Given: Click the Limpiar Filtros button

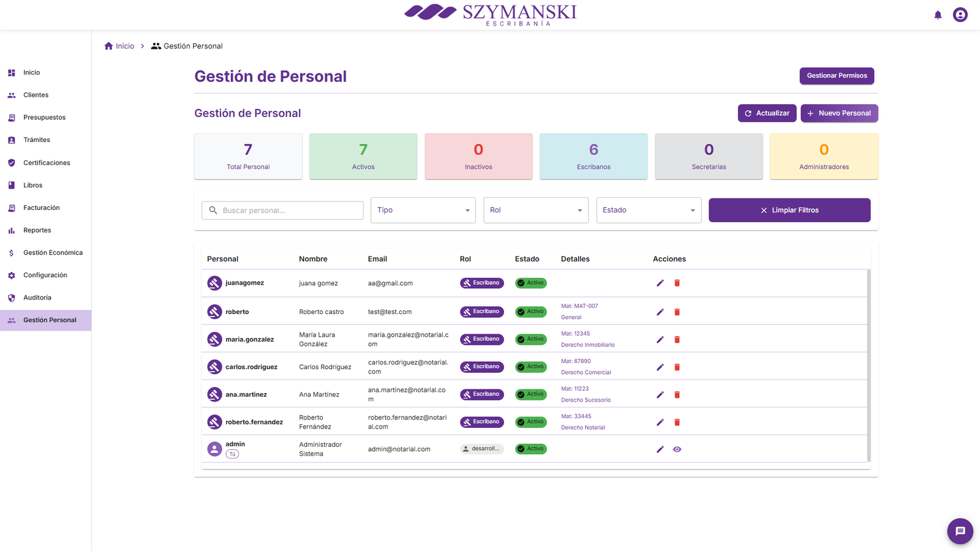Looking at the screenshot, I should click(789, 210).
